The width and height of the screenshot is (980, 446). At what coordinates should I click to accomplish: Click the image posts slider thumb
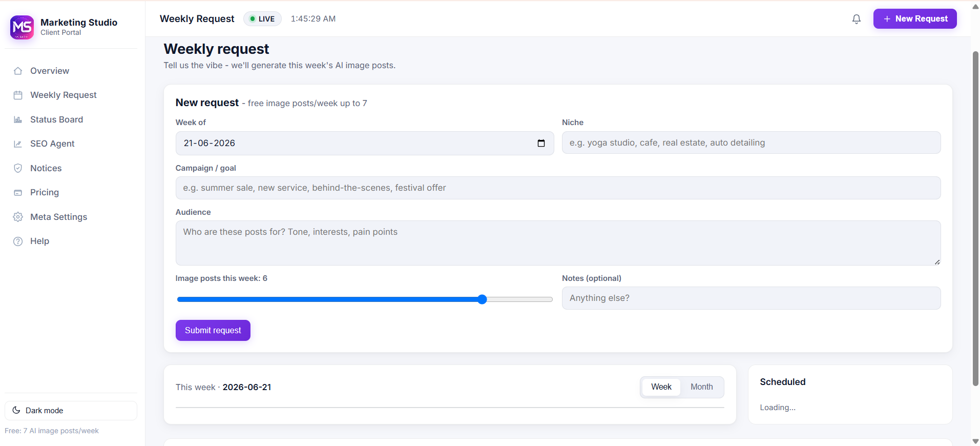click(x=482, y=299)
